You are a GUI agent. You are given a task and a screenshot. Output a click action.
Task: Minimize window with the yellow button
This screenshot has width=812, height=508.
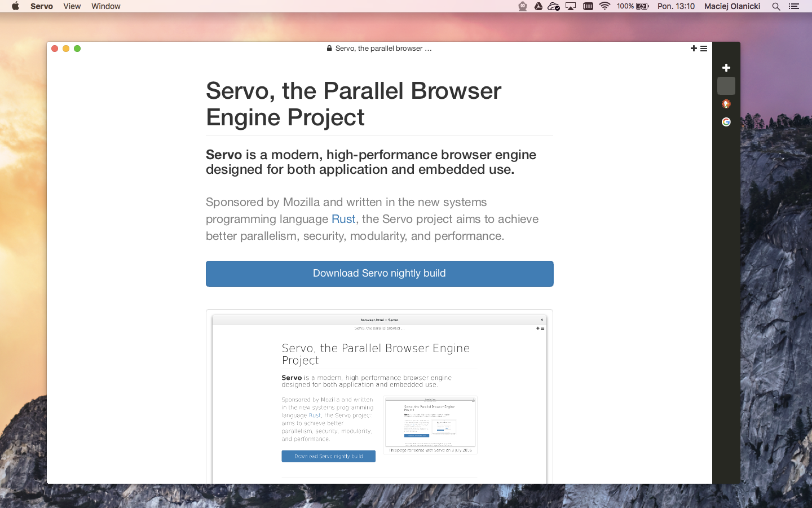click(x=66, y=49)
